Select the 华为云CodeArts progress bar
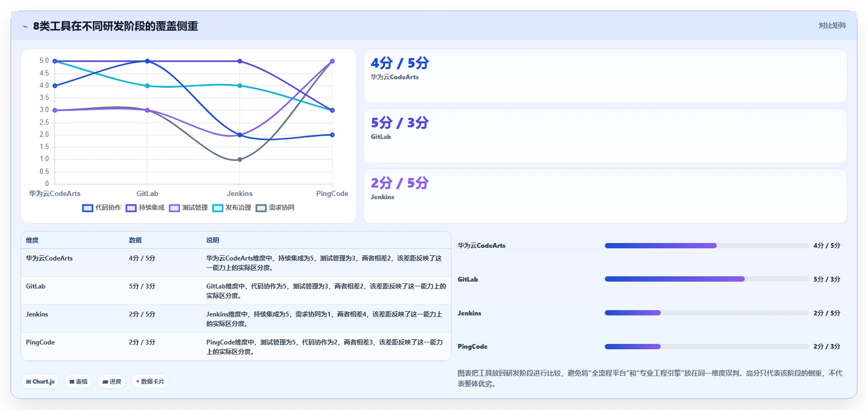 (x=706, y=246)
